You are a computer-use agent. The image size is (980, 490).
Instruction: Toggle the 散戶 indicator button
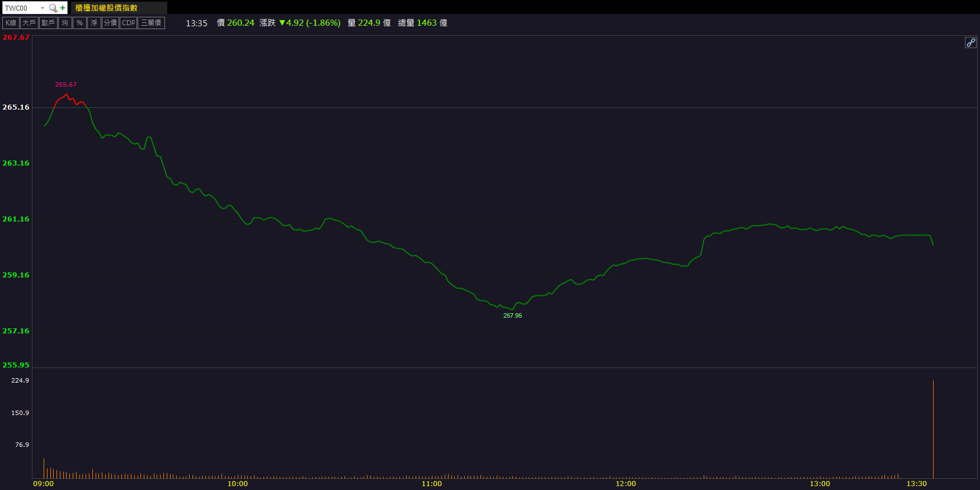click(48, 23)
